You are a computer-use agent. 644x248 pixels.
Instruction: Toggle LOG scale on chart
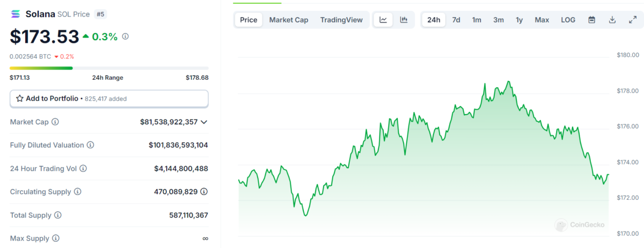(568, 20)
